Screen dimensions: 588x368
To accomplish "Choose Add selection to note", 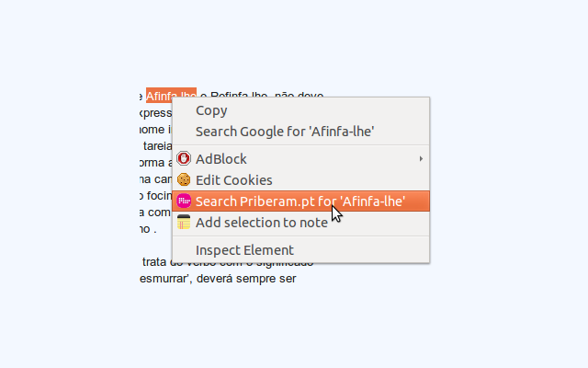I will point(262,223).
